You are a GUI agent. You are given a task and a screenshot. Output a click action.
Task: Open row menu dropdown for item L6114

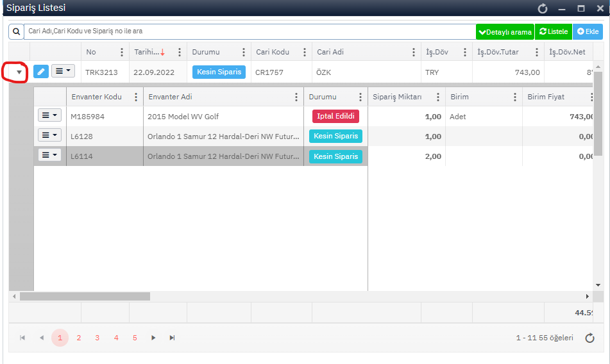click(49, 155)
